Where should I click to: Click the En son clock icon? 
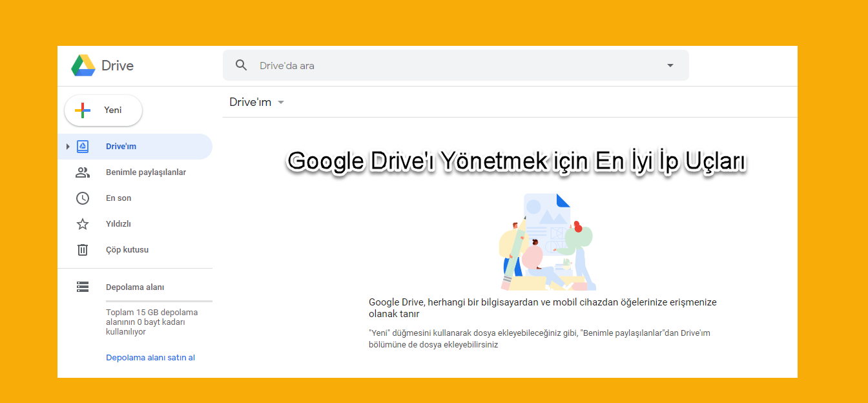coord(83,198)
